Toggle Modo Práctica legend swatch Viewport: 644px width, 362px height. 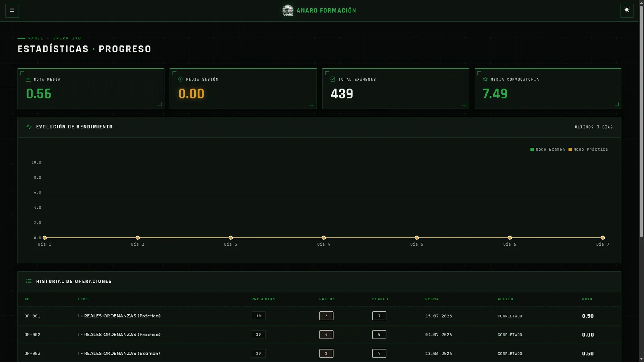click(x=570, y=150)
